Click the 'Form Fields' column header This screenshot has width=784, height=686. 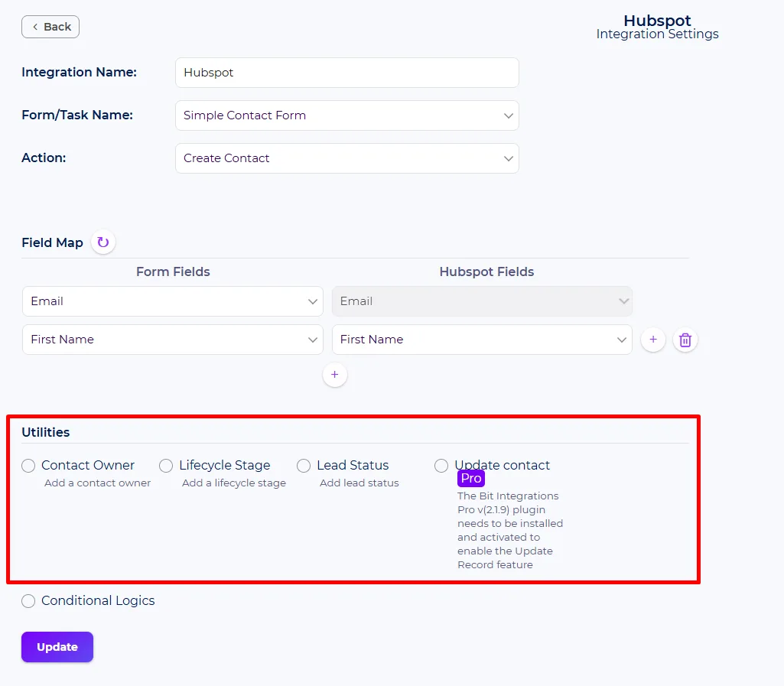click(173, 272)
